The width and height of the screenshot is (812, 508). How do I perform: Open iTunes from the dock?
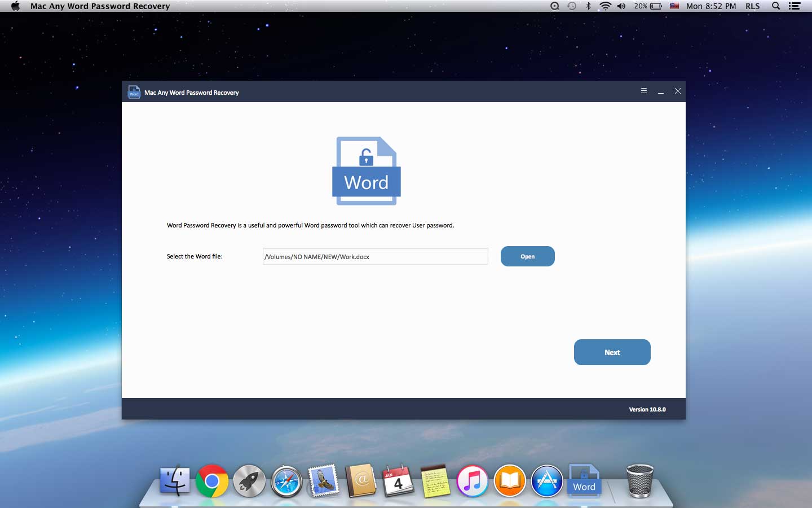472,481
